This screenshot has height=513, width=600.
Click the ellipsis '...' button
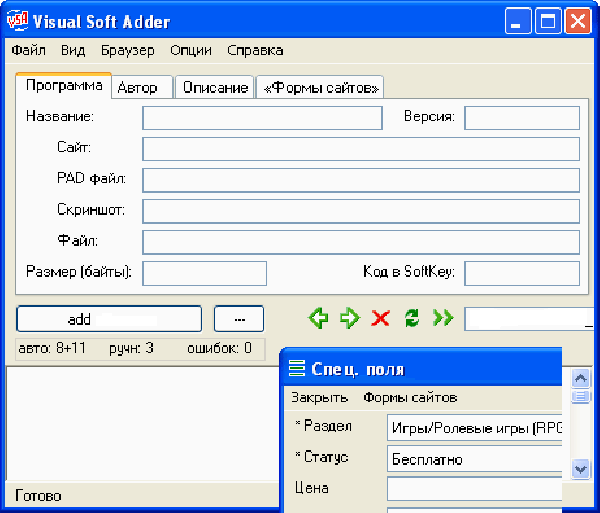[239, 319]
